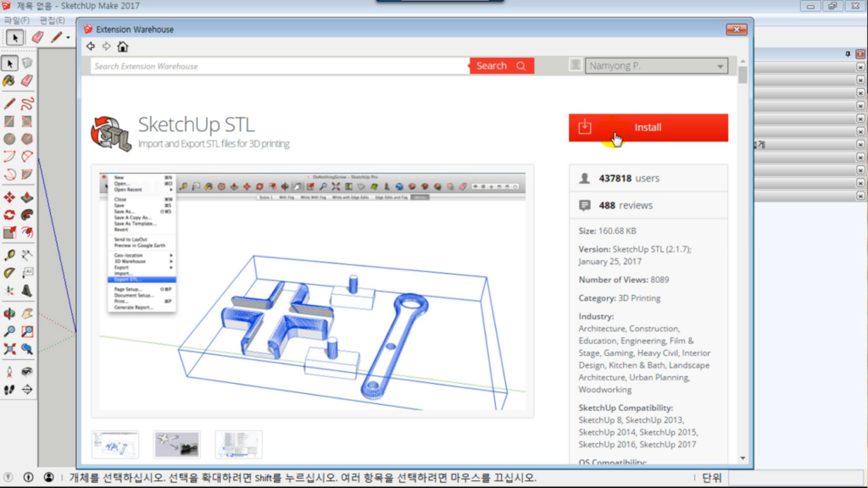Image resolution: width=868 pixels, height=488 pixels.
Task: Open the Extension Warehouse home page
Action: [123, 47]
